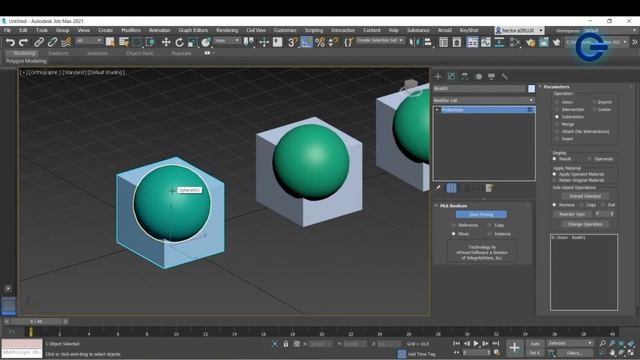This screenshot has width=640, height=360.
Task: Open the selection filter dropdown
Action: tap(89, 40)
